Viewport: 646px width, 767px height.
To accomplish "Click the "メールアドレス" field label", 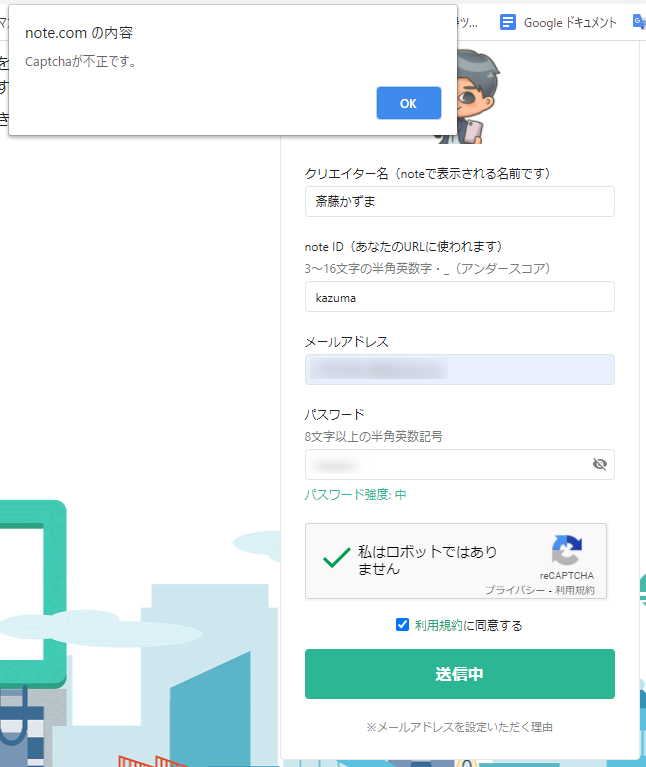I will pyautogui.click(x=347, y=342).
